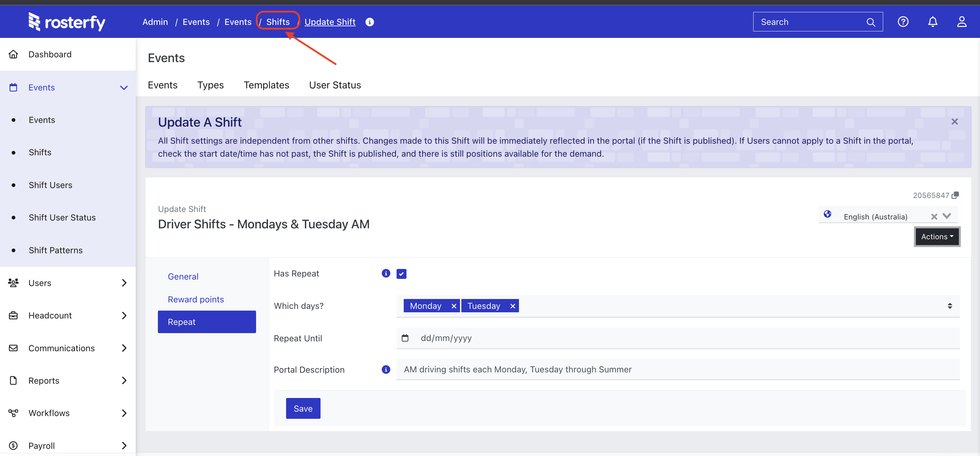Image resolution: width=980 pixels, height=456 pixels.
Task: Open Shift Users in the sidebar
Action: coord(50,185)
